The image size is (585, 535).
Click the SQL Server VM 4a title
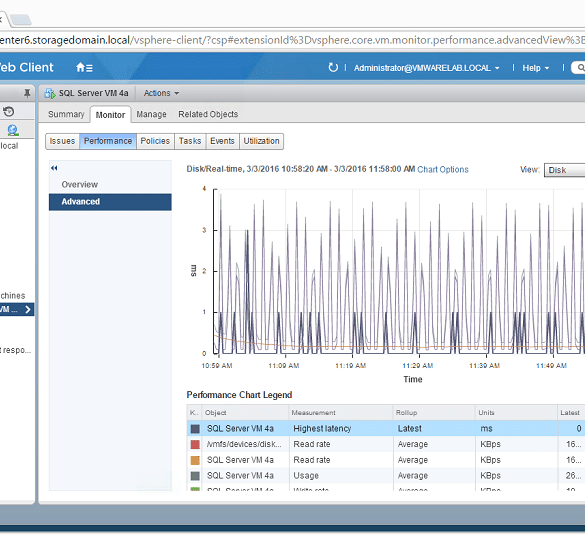tap(93, 93)
